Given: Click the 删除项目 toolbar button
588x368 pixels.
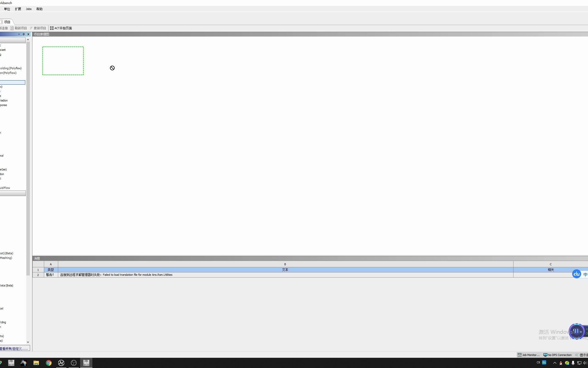Looking at the screenshot, I should [20, 28].
